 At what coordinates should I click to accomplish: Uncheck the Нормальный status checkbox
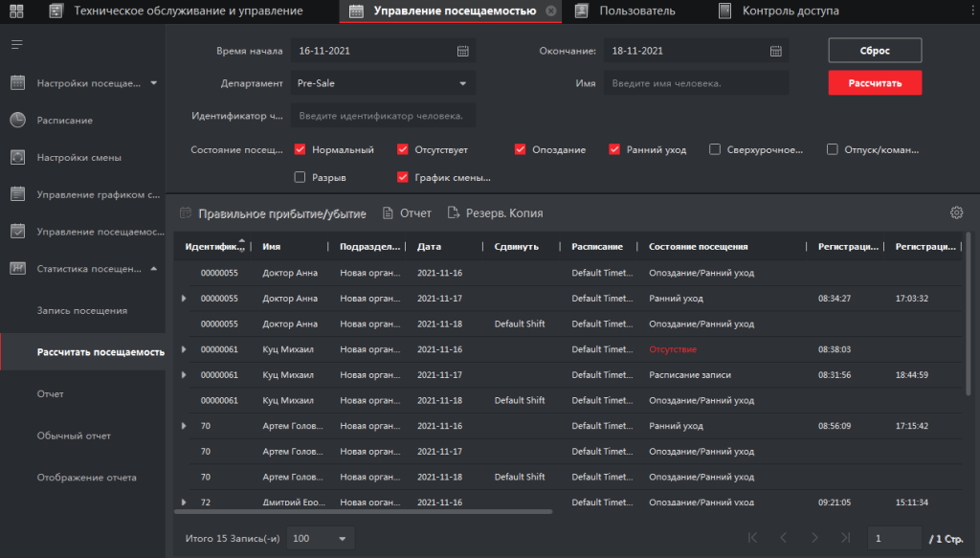coord(300,149)
